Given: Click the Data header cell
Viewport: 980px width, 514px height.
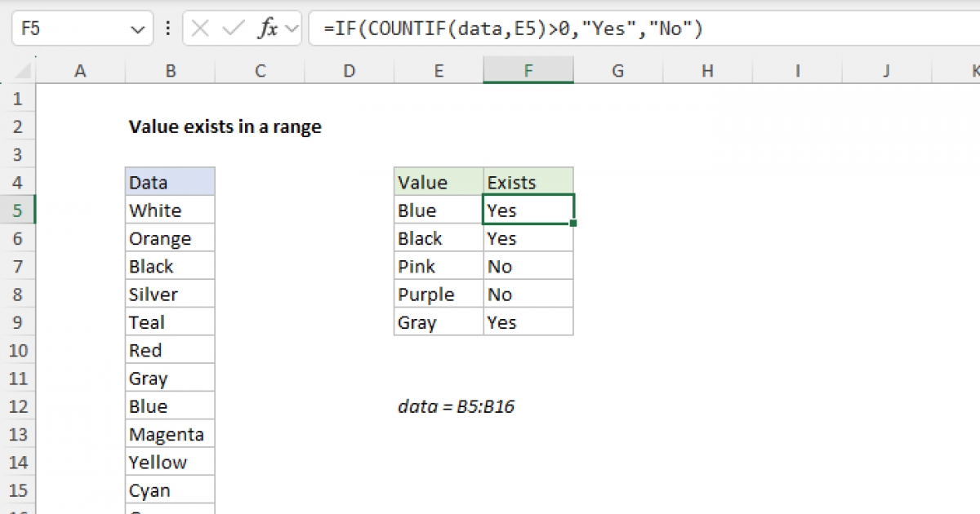Looking at the screenshot, I should (170, 183).
